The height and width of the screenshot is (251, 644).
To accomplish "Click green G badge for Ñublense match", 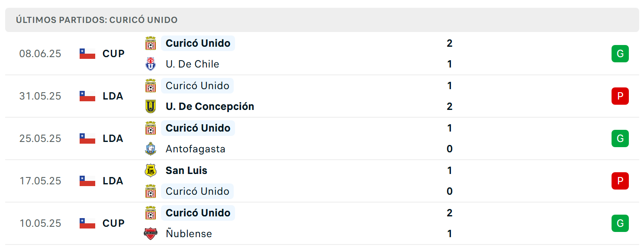I will coord(620,223).
